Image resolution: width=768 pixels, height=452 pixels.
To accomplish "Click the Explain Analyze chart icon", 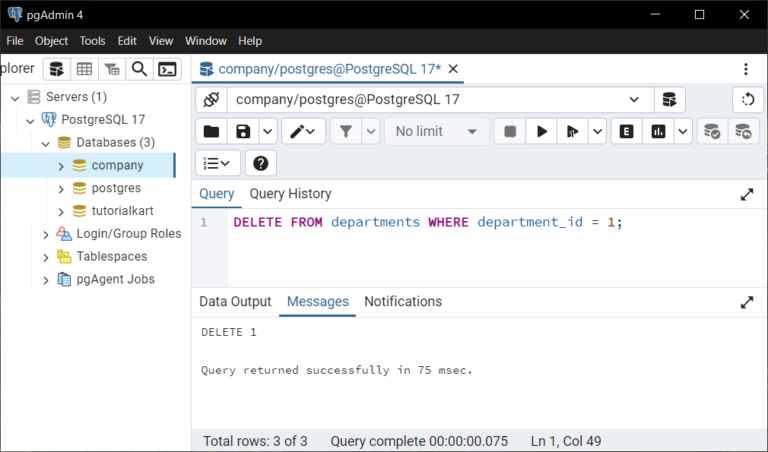I will [658, 131].
